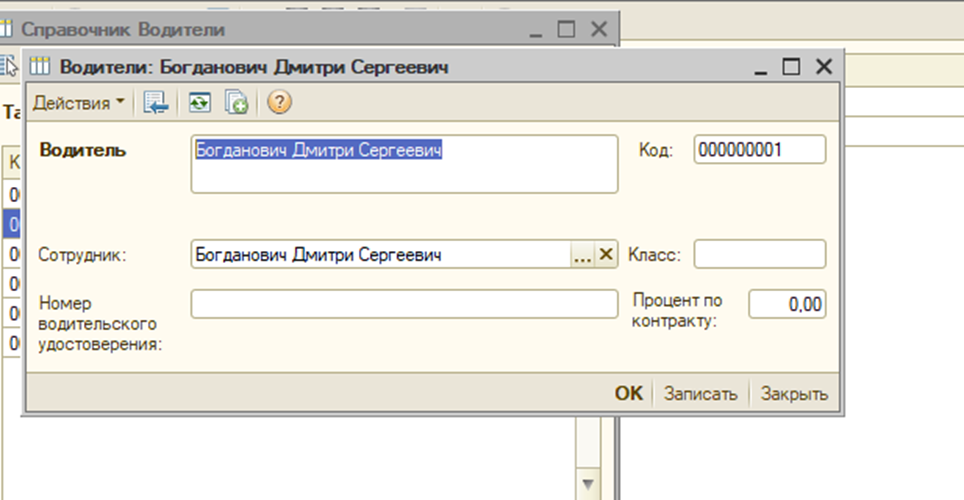
Task: Click the copy-to-new-item toolbar icon
Action: (x=236, y=102)
